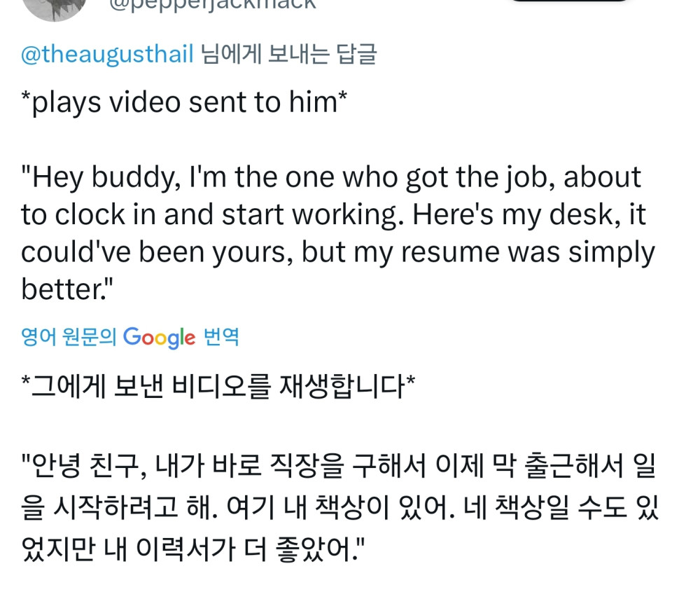This screenshot has width=700, height=592.
Task: Open the @pepperjackmack handle
Action: point(212,4)
